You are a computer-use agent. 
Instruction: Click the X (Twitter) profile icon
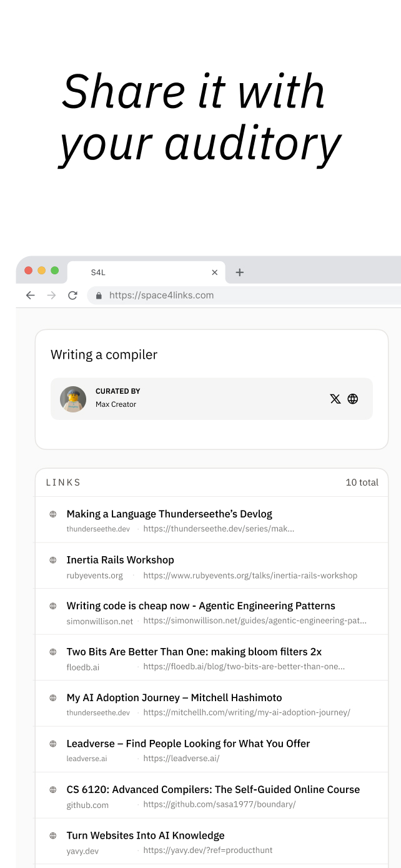pyautogui.click(x=335, y=399)
